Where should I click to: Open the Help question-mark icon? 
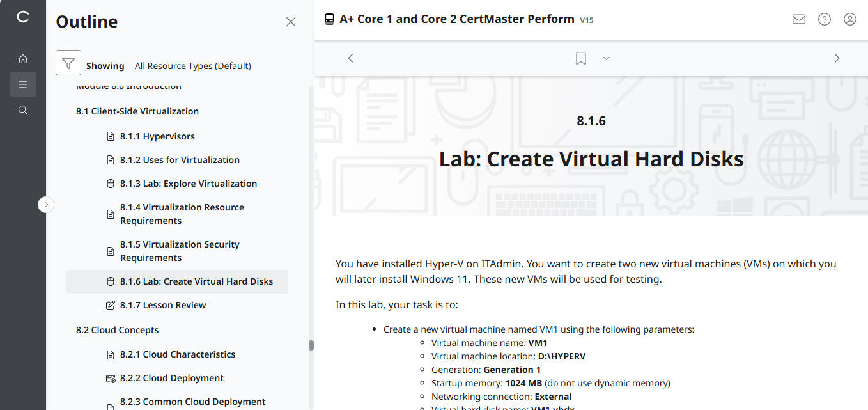824,19
